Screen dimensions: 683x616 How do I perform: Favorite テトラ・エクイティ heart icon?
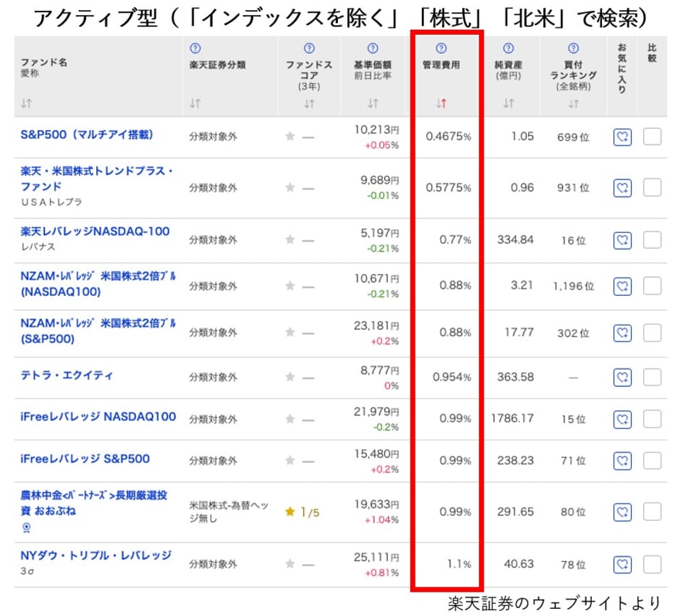622,377
